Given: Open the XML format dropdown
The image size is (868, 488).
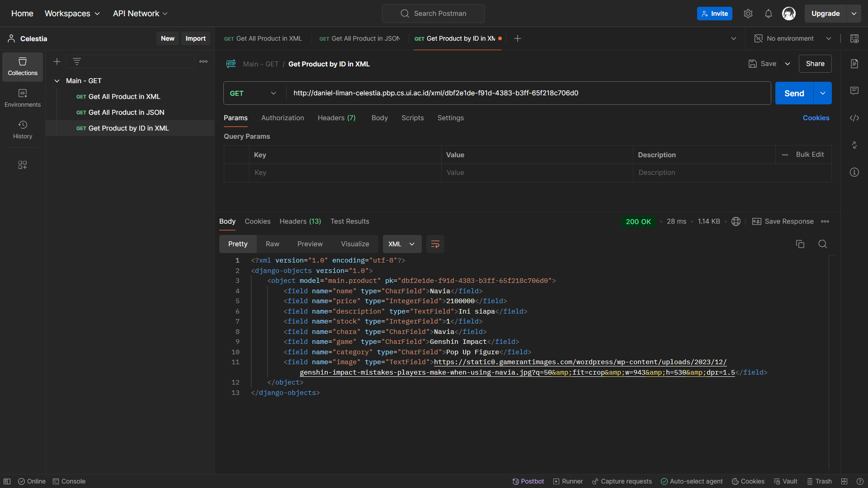Looking at the screenshot, I should tap(401, 244).
